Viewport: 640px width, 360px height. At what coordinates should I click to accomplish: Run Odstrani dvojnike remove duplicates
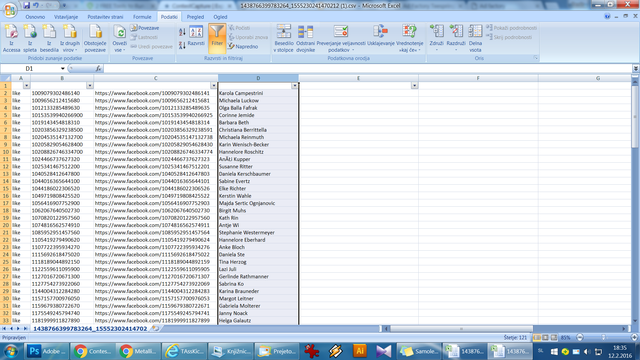pos(305,38)
